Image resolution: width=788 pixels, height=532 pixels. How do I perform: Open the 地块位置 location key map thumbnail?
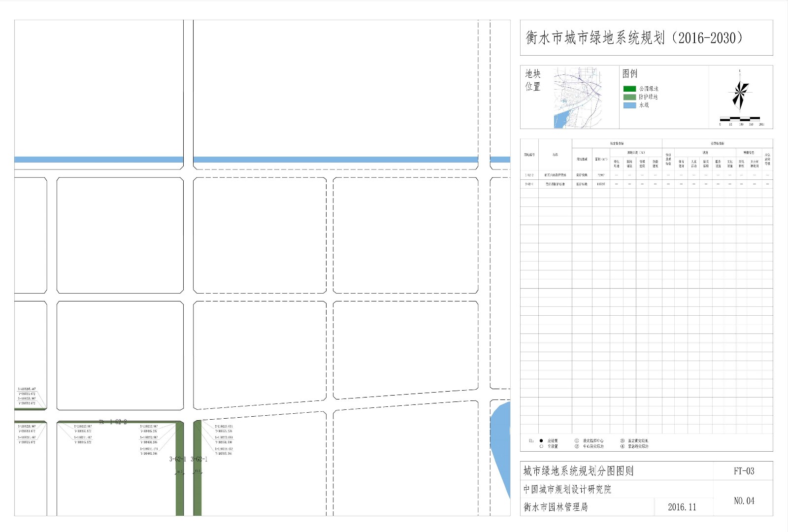coord(578,98)
